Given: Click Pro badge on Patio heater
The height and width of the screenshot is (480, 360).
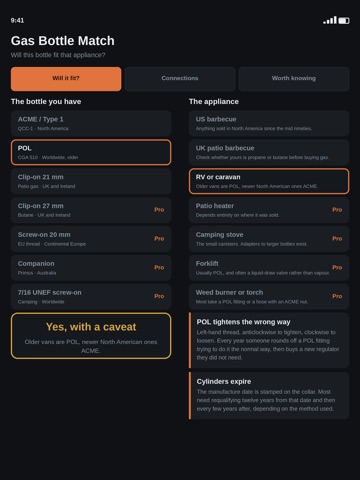Looking at the screenshot, I should 337,210.
